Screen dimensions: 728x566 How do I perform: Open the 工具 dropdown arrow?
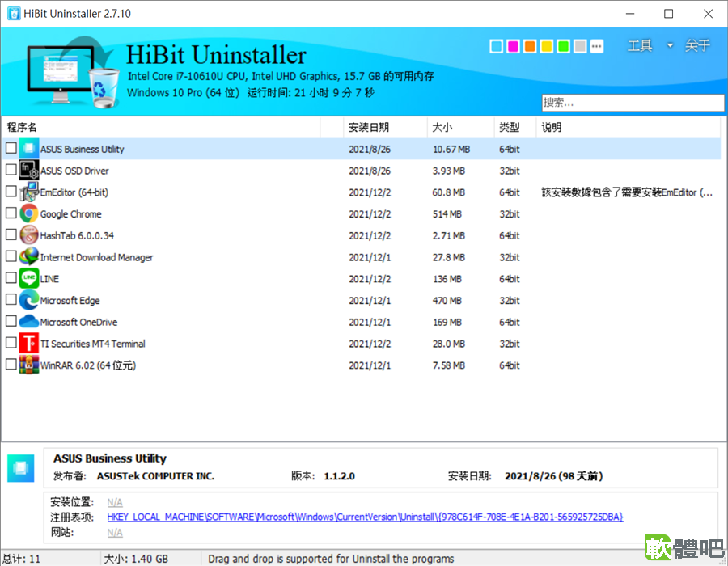coord(670,45)
